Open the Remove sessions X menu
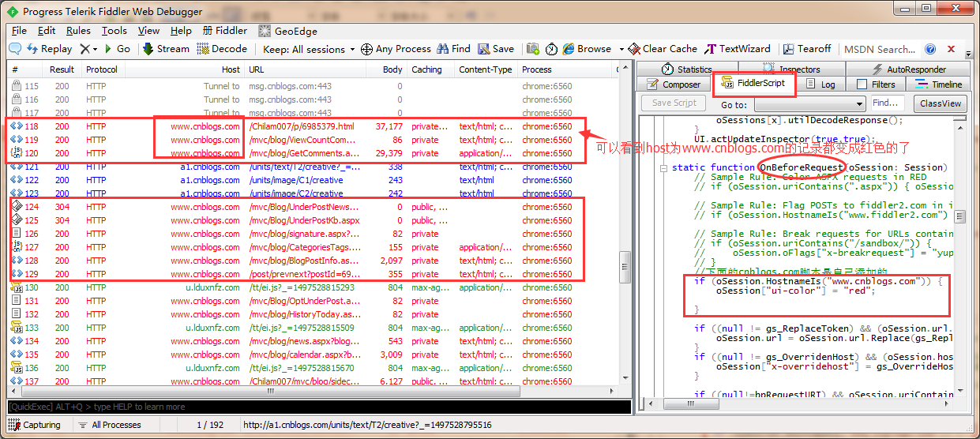This screenshot has width=980, height=439. point(88,49)
